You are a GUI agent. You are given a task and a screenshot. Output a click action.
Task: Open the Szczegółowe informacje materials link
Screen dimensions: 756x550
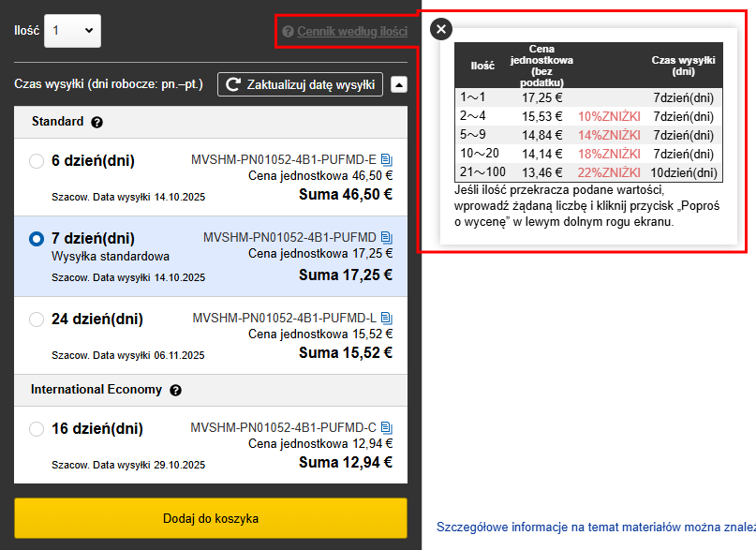point(596,527)
